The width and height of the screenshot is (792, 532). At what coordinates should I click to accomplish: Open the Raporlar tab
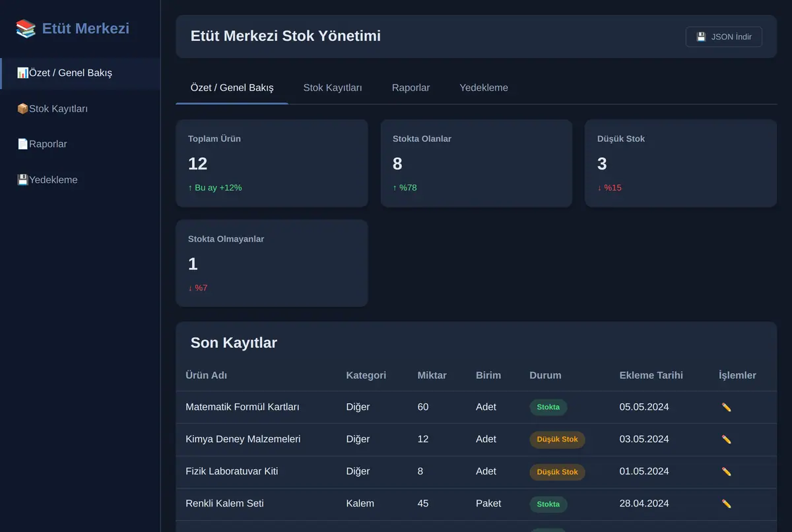(x=411, y=88)
